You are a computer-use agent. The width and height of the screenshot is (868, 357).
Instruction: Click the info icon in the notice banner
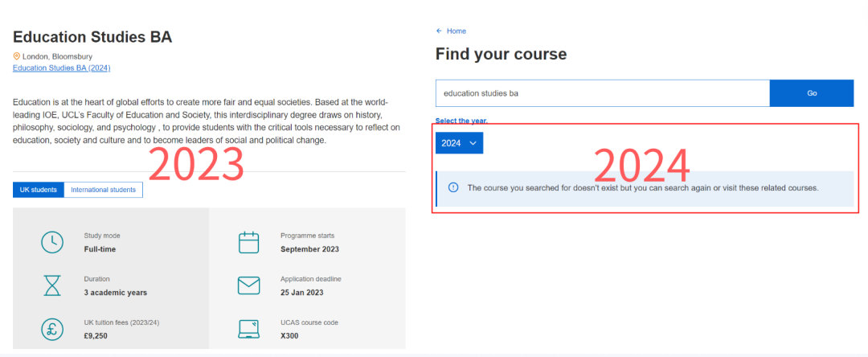tap(452, 187)
